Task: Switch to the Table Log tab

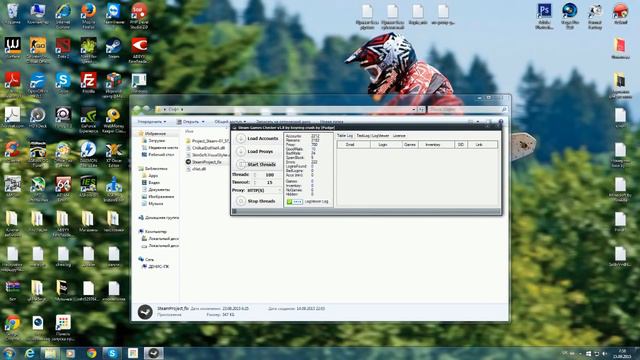Action: pyautogui.click(x=344, y=136)
